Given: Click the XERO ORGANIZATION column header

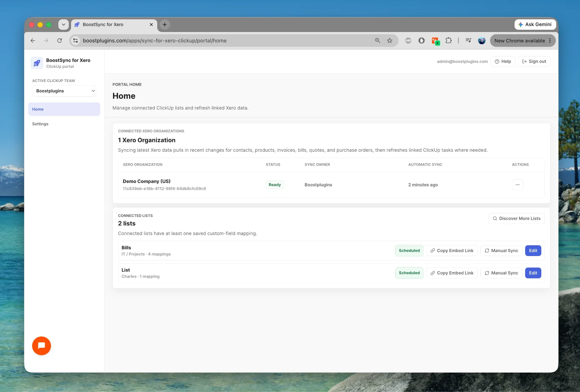Looking at the screenshot, I should pyautogui.click(x=142, y=165).
